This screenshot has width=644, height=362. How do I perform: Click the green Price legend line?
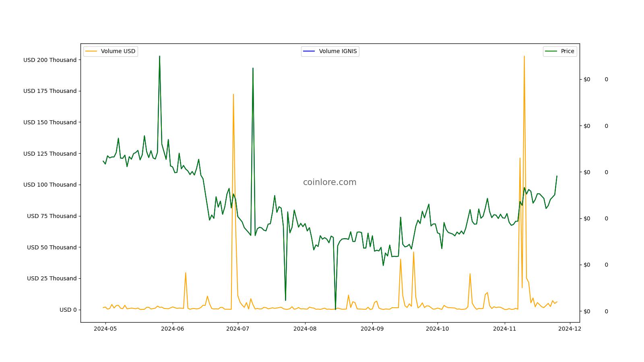click(x=551, y=51)
